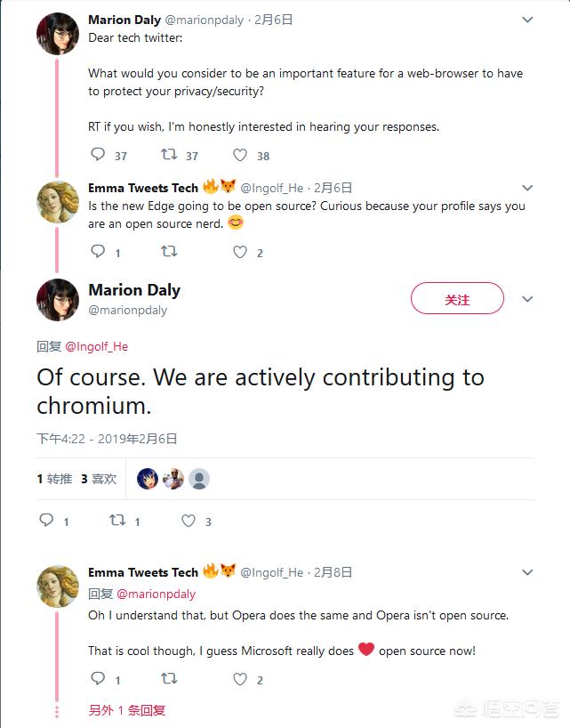Open dropdown on Emma's 2月8日 tweet
570x728 pixels.
point(527,572)
